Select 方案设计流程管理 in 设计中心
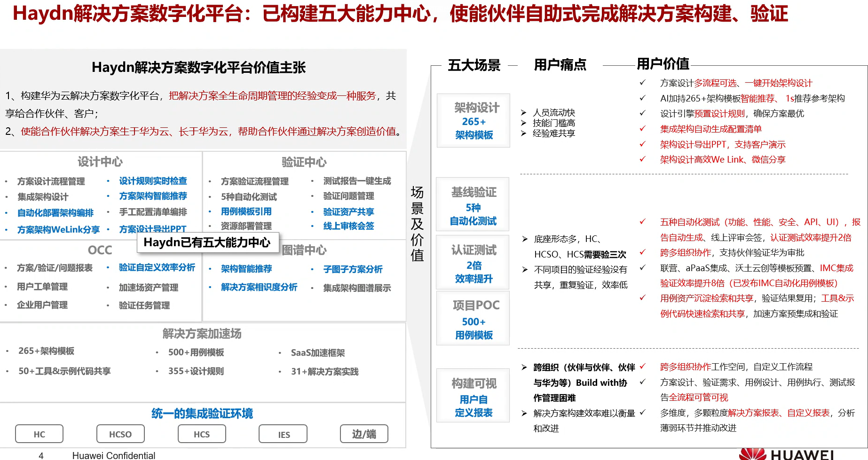Image resolution: width=868 pixels, height=460 pixels. click(51, 181)
